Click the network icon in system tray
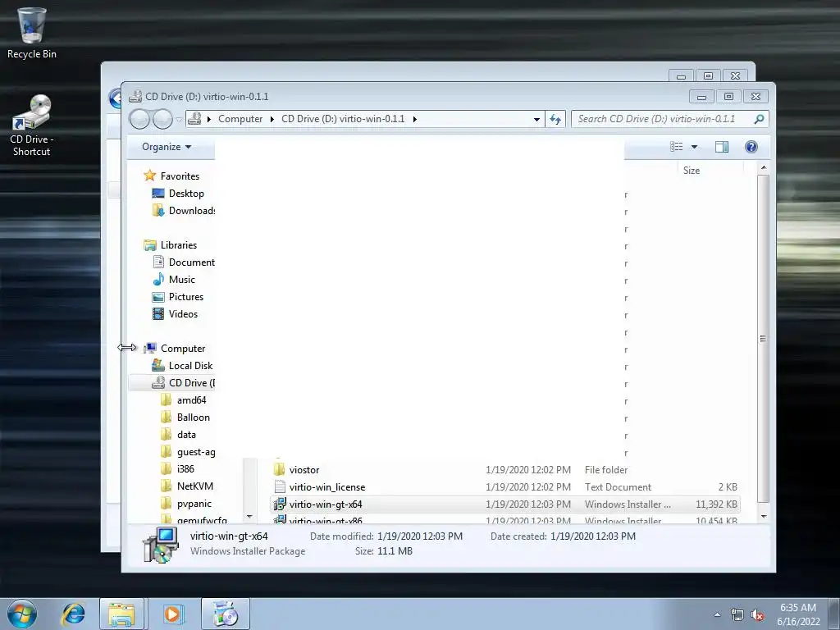This screenshot has width=840, height=630. point(737,615)
